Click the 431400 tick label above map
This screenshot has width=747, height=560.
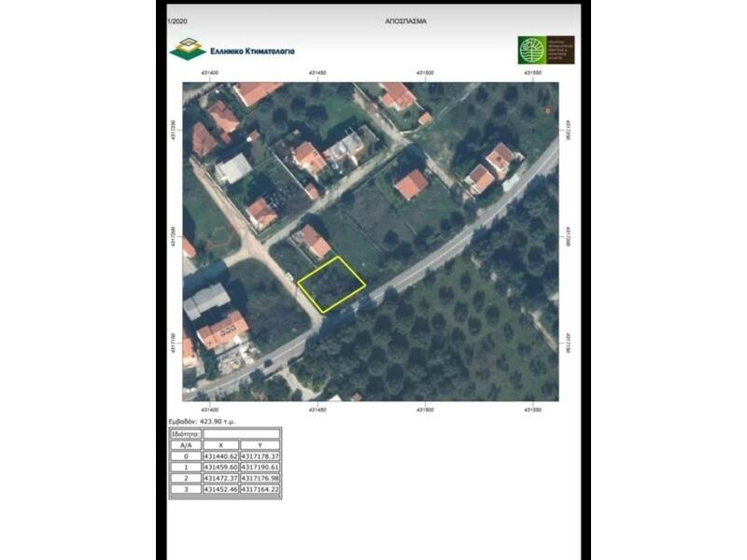click(209, 72)
